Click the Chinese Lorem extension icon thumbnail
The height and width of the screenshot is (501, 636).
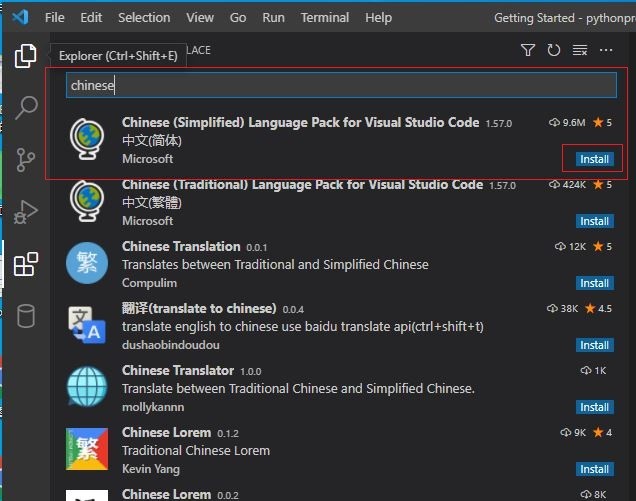tap(87, 450)
